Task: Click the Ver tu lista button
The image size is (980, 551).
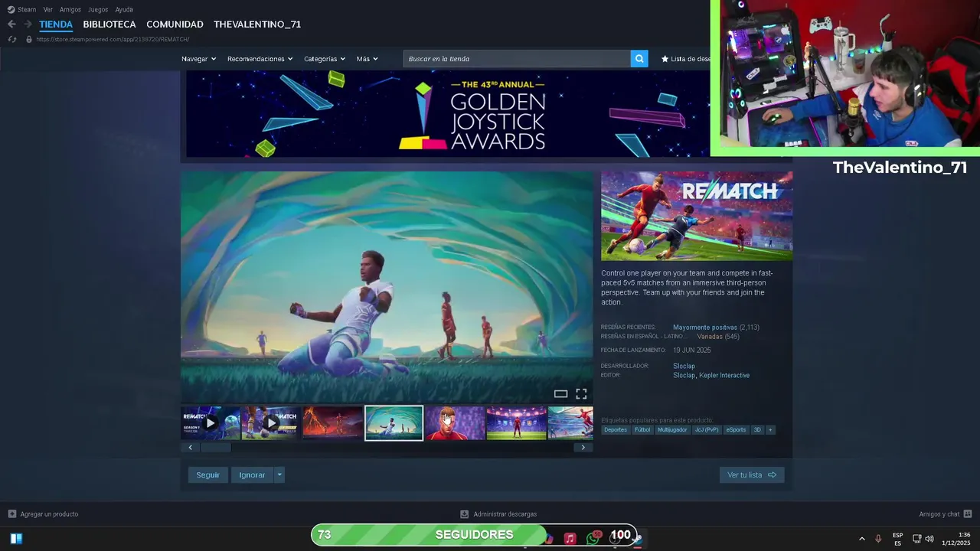Action: pos(752,475)
